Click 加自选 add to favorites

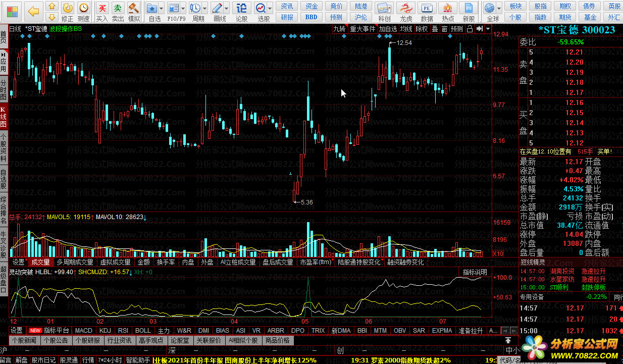(388, 29)
